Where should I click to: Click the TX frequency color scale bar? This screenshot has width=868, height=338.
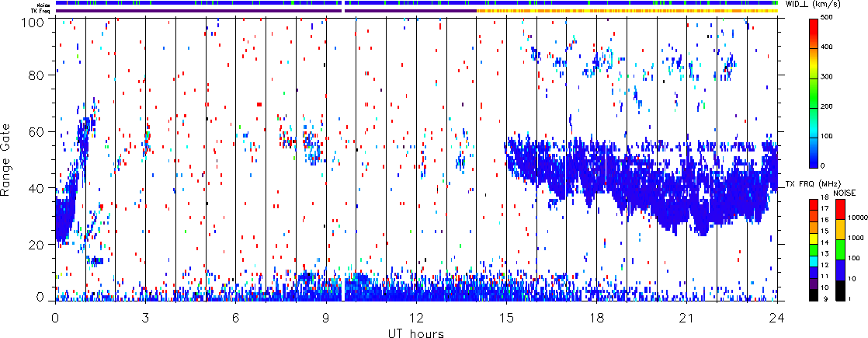coord(814,250)
